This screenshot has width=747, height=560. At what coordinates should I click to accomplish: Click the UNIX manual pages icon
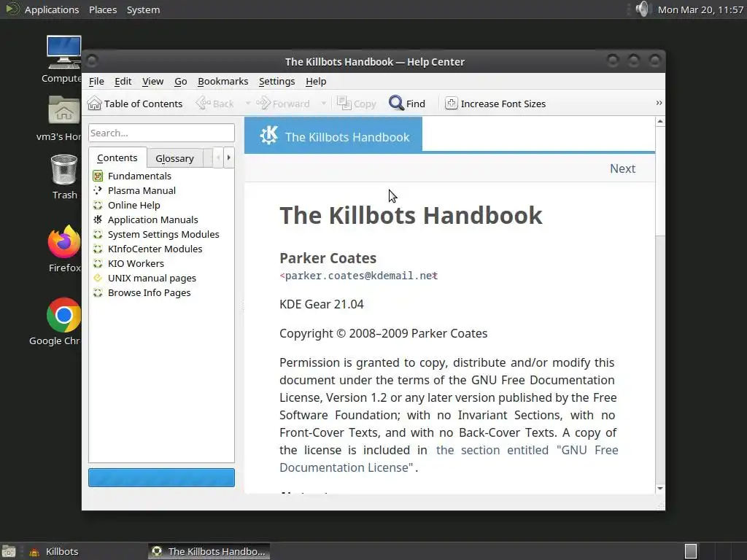coord(98,278)
